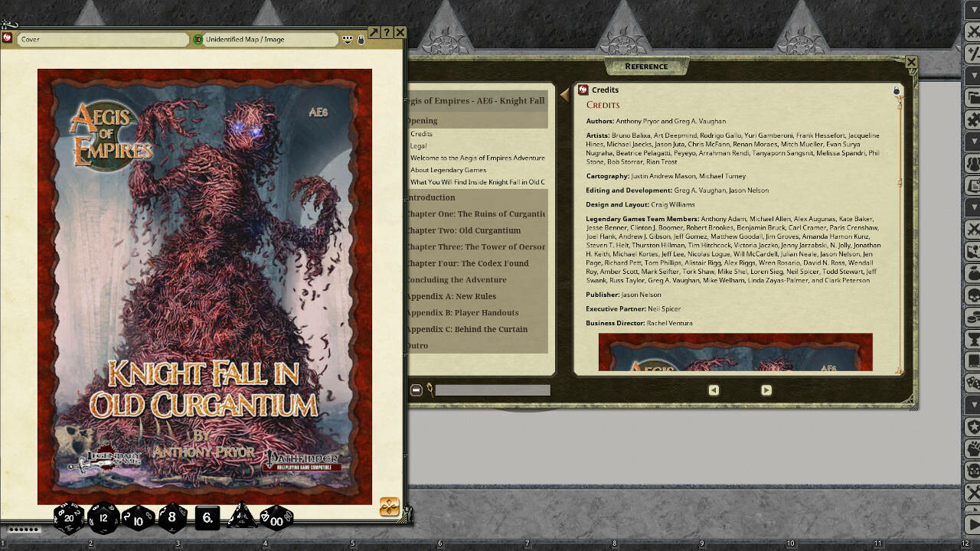Click the search field below the index

tap(492, 390)
